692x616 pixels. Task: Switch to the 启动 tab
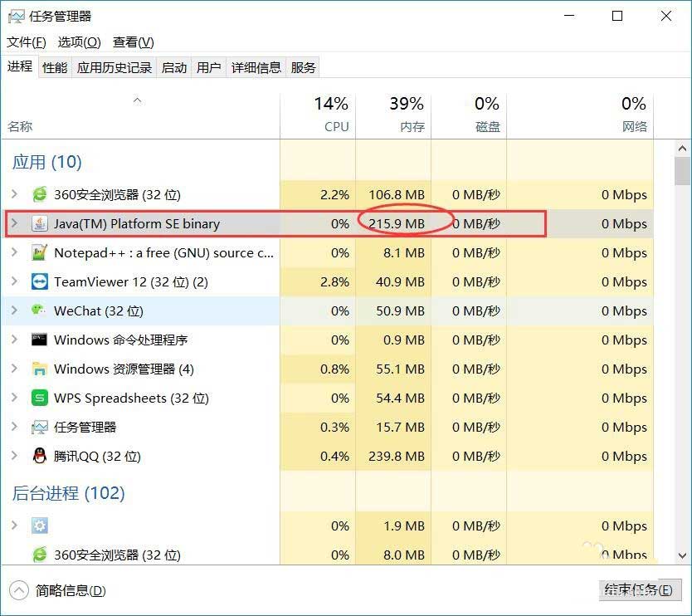(174, 67)
